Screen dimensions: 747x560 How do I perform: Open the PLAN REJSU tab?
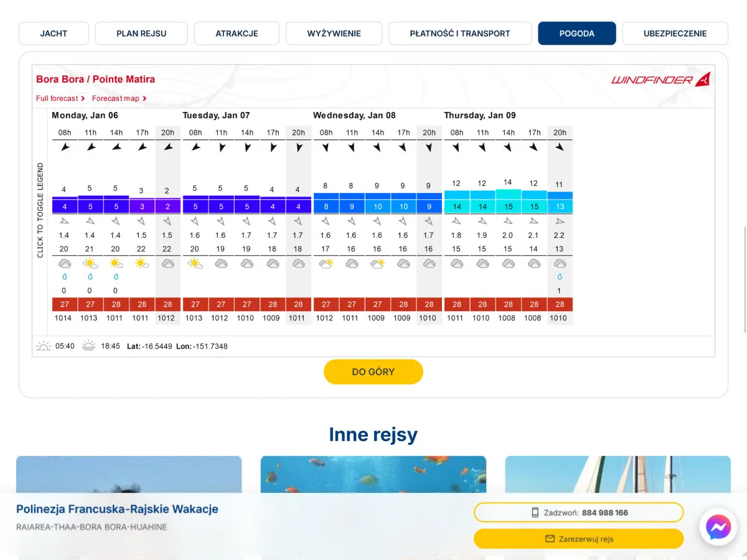pos(141,34)
